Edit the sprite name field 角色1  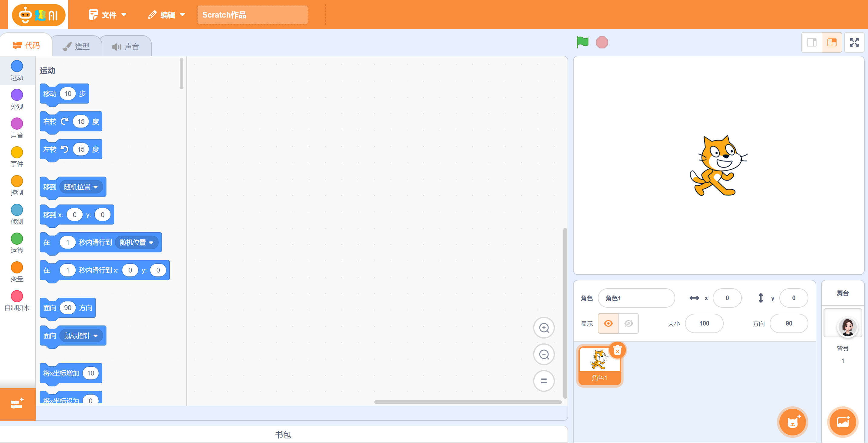(x=636, y=298)
